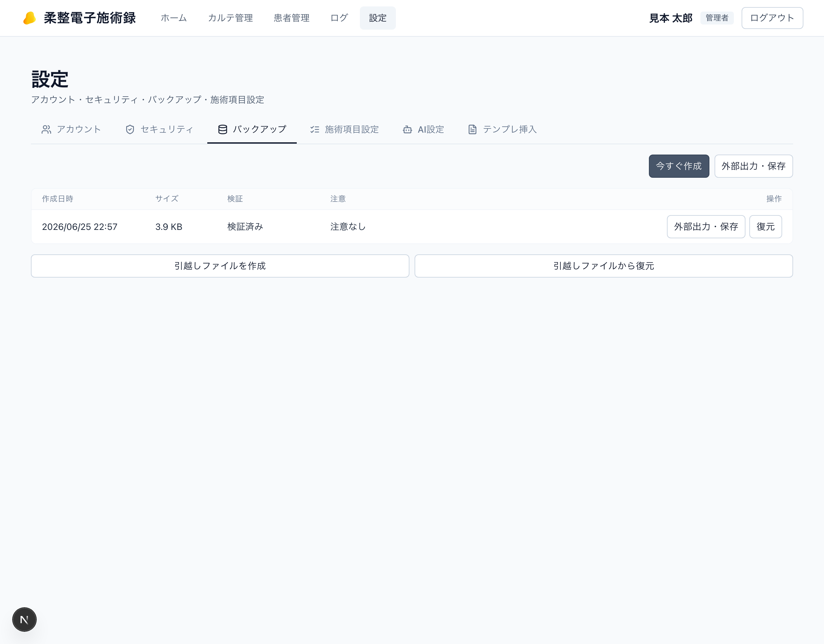
Task: Open 患者管理 in the navigation bar
Action: pyautogui.click(x=292, y=18)
